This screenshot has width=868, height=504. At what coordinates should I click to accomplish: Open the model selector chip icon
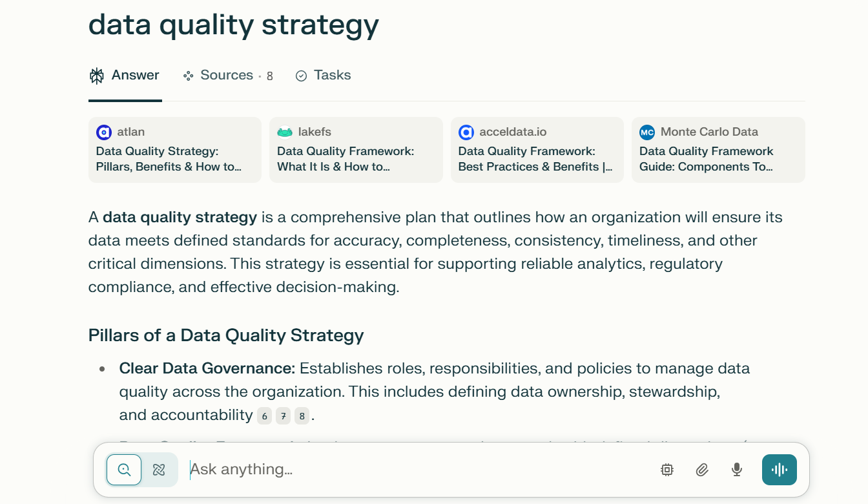click(667, 470)
